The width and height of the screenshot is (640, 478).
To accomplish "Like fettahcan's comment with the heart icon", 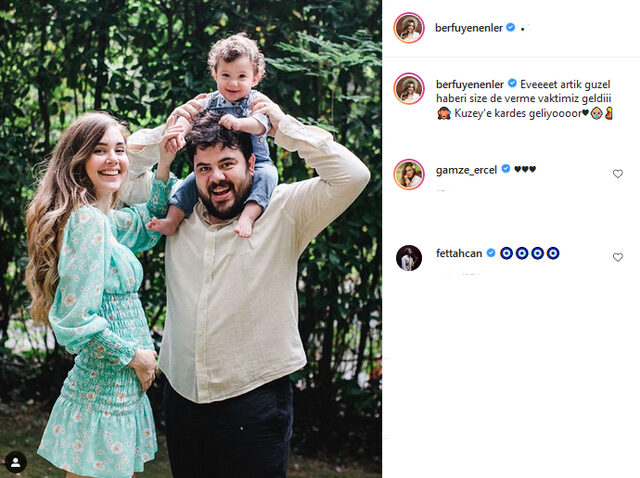I will coord(618,257).
